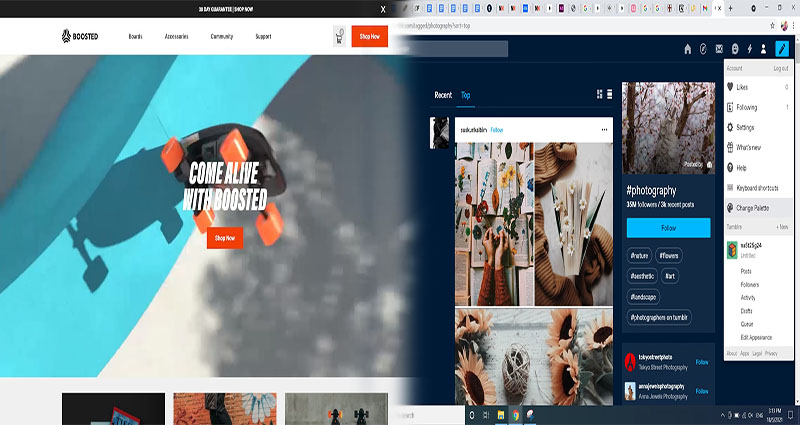Open Activity under the Untitled blog

click(748, 297)
